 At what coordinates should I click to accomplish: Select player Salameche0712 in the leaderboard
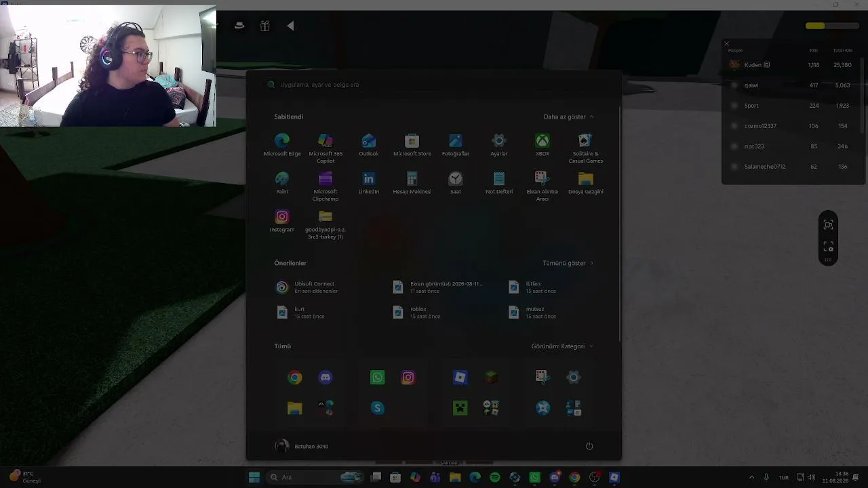793,167
